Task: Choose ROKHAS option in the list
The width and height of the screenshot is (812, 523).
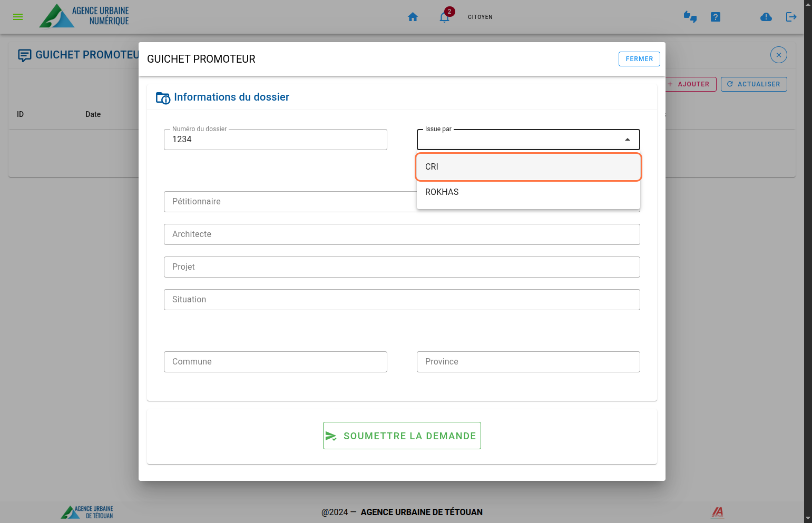Action: [x=528, y=192]
